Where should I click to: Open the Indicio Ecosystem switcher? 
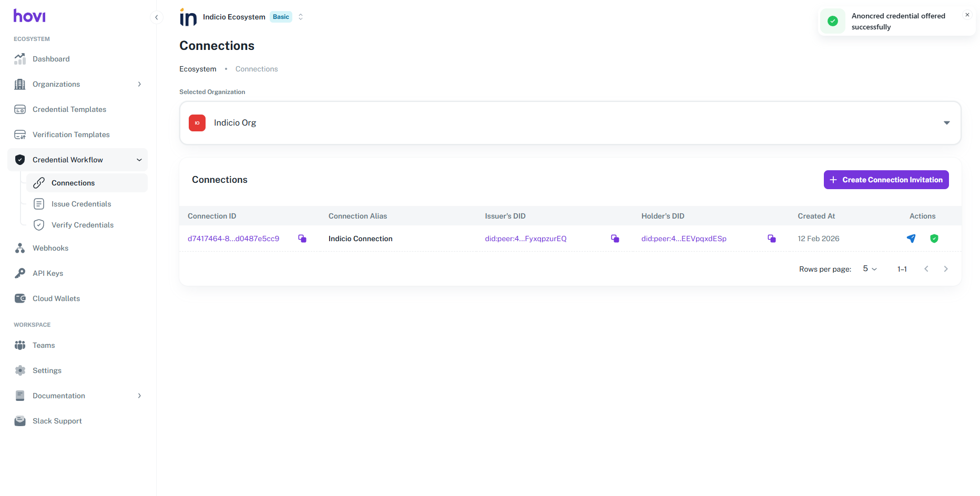(301, 17)
